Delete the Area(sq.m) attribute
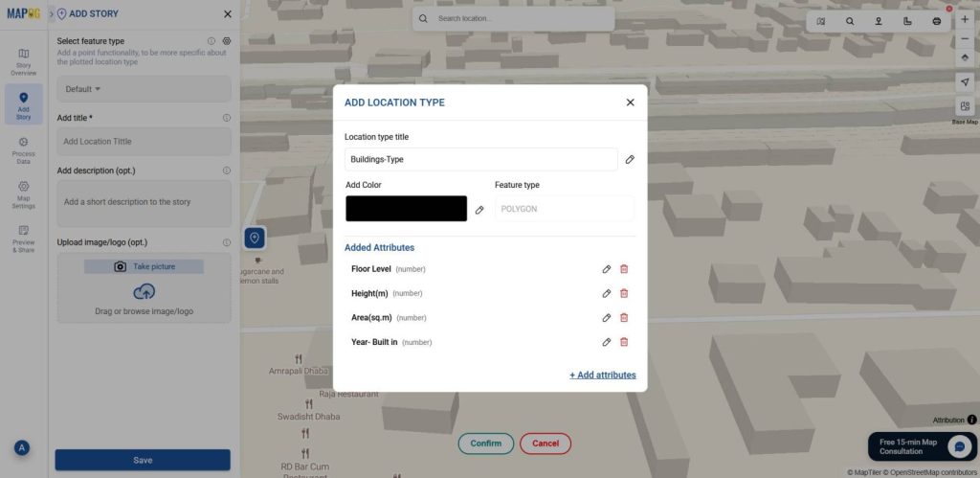This screenshot has height=478, width=980. pyautogui.click(x=624, y=318)
